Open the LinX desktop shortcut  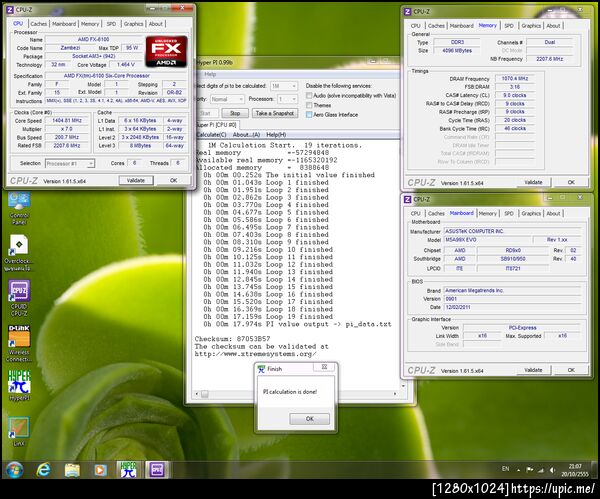coord(19,432)
